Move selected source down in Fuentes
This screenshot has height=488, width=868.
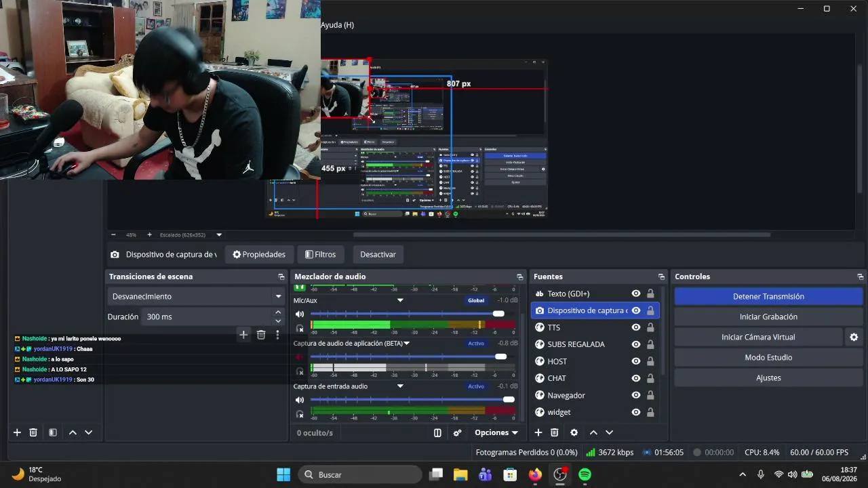click(610, 432)
